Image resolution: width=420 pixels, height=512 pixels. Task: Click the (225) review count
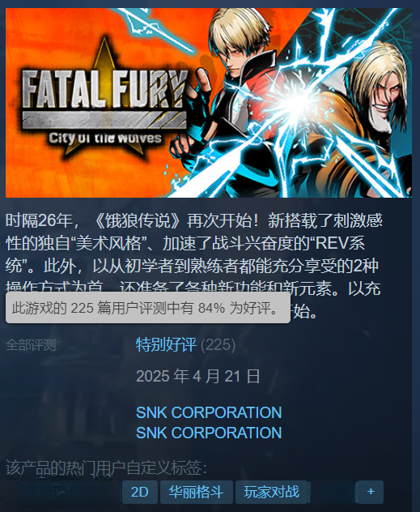218,345
